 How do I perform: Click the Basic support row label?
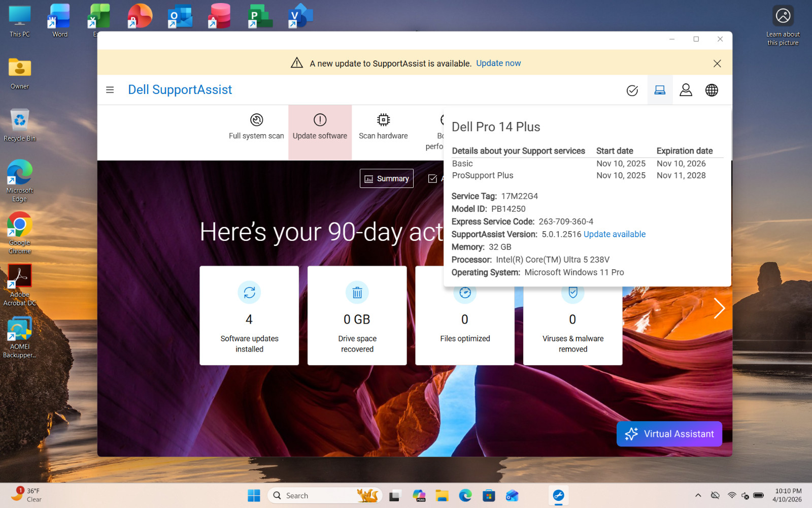click(x=462, y=164)
